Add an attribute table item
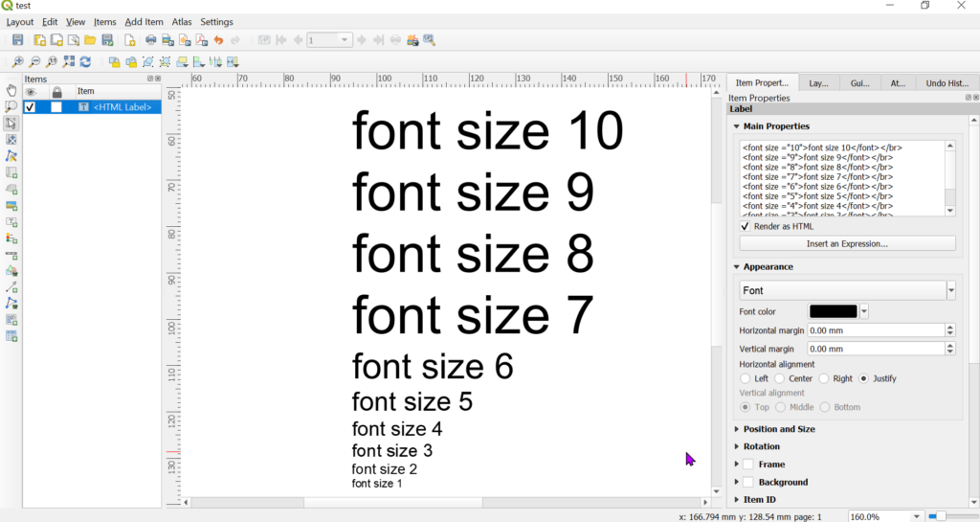This screenshot has width=980, height=522. click(x=11, y=336)
